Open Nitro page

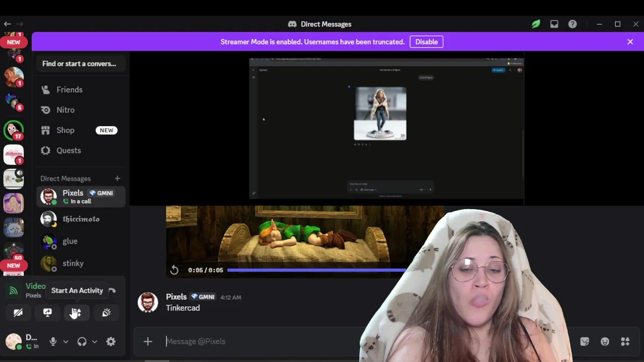pyautogui.click(x=80, y=110)
